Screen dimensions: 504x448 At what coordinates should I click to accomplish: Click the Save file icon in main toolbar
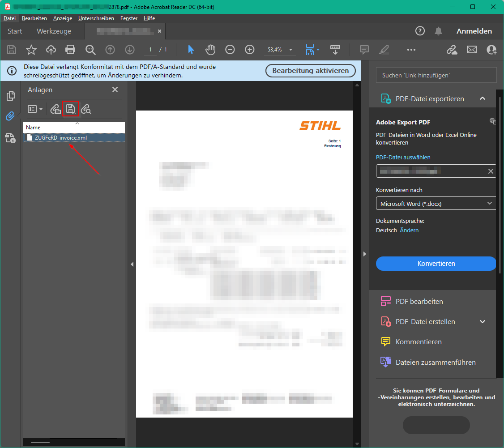tap(12, 50)
